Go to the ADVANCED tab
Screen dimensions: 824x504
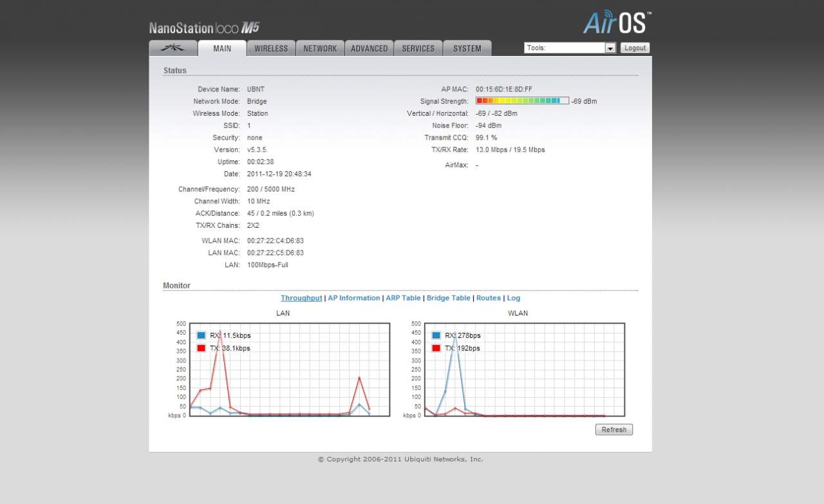coord(369,48)
